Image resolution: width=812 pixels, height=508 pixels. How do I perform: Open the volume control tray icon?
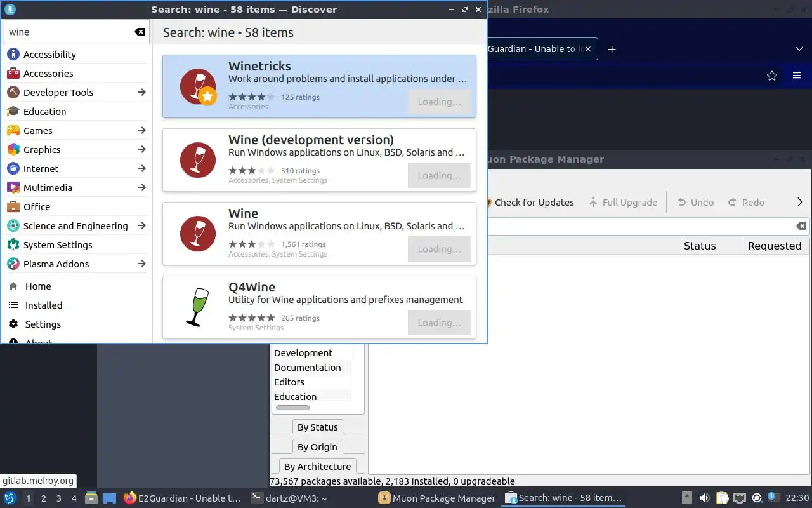click(704, 498)
